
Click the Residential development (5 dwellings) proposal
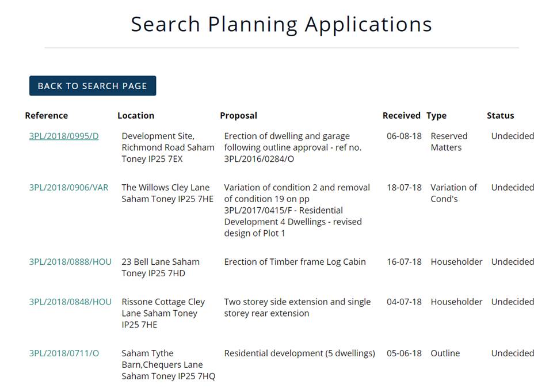pyautogui.click(x=299, y=353)
